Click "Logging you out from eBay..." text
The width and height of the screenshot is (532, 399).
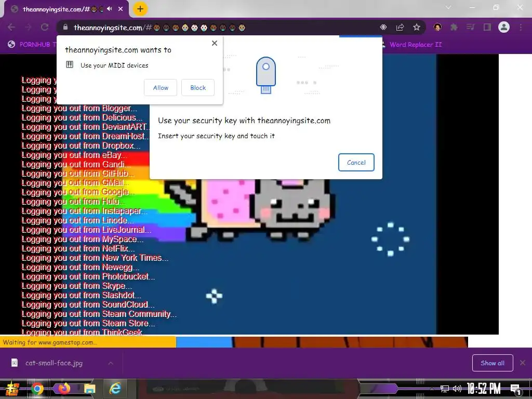(x=75, y=155)
